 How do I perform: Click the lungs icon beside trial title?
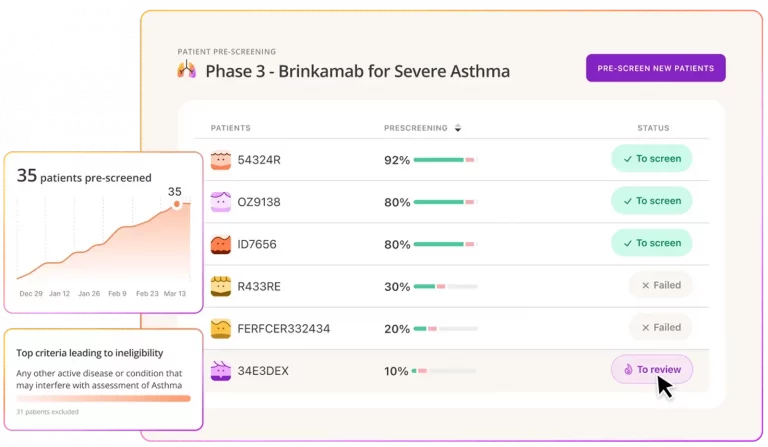(x=186, y=70)
